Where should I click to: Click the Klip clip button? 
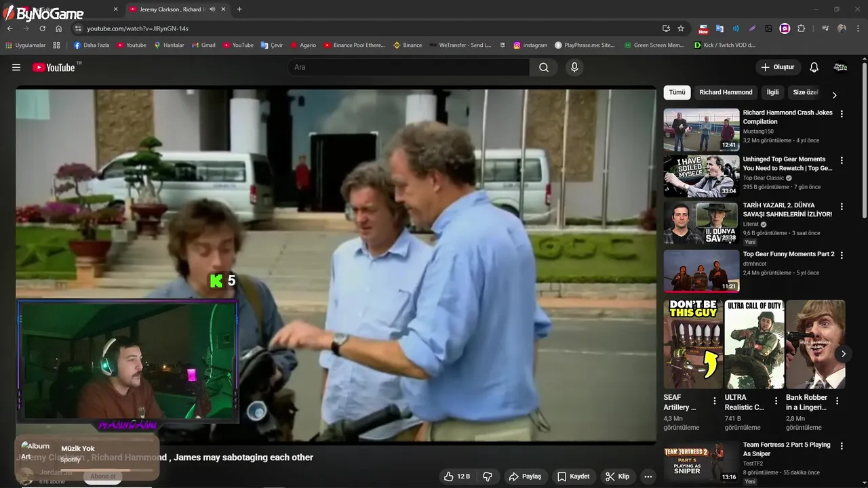[618, 476]
